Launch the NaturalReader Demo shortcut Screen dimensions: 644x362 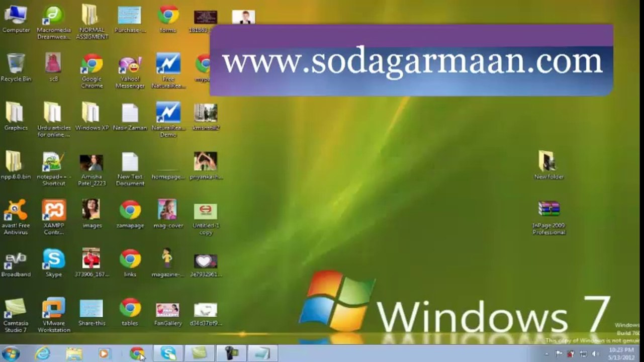[168, 120]
